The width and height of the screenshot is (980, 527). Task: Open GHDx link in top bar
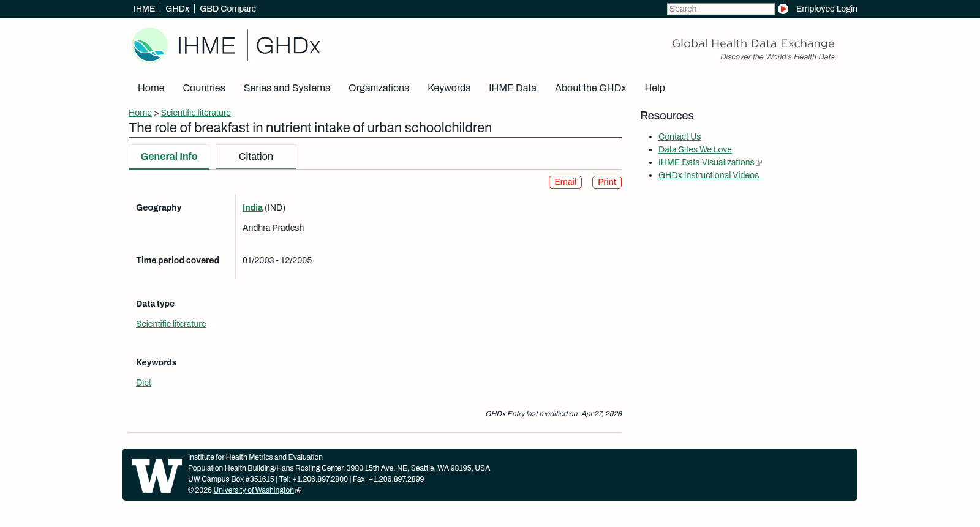click(x=177, y=9)
